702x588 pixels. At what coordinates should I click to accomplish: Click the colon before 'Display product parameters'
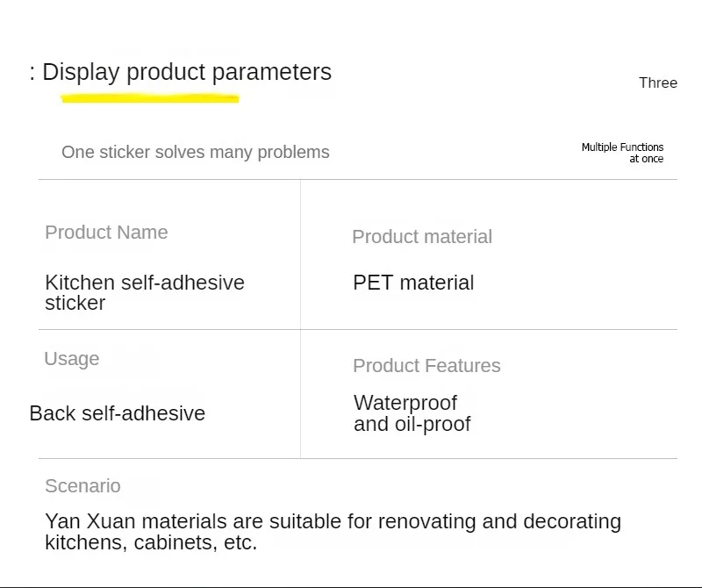[32, 72]
